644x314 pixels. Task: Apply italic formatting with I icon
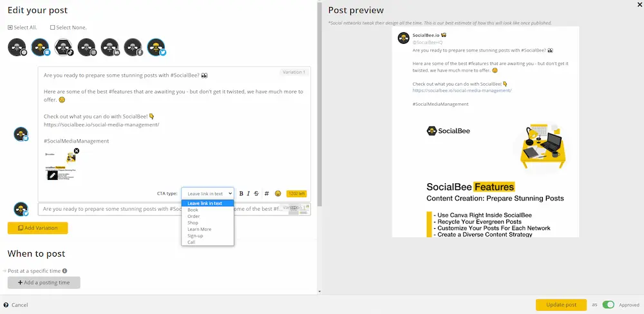click(248, 193)
